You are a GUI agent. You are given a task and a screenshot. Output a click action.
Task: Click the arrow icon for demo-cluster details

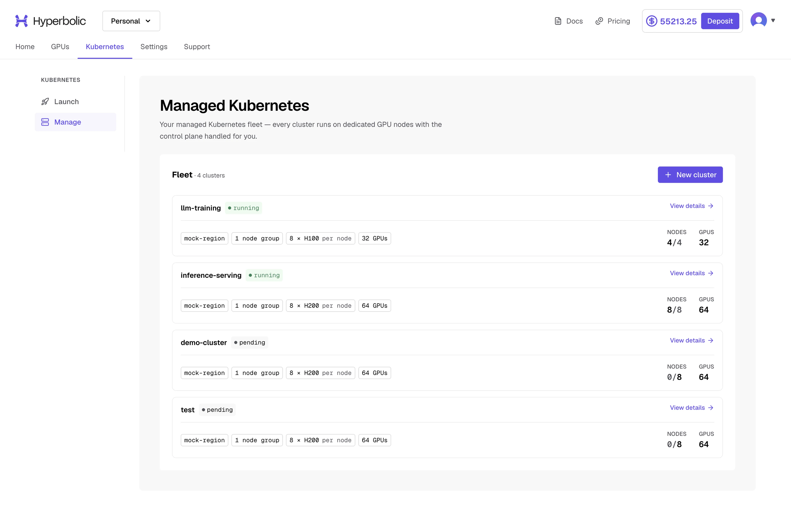tap(710, 340)
